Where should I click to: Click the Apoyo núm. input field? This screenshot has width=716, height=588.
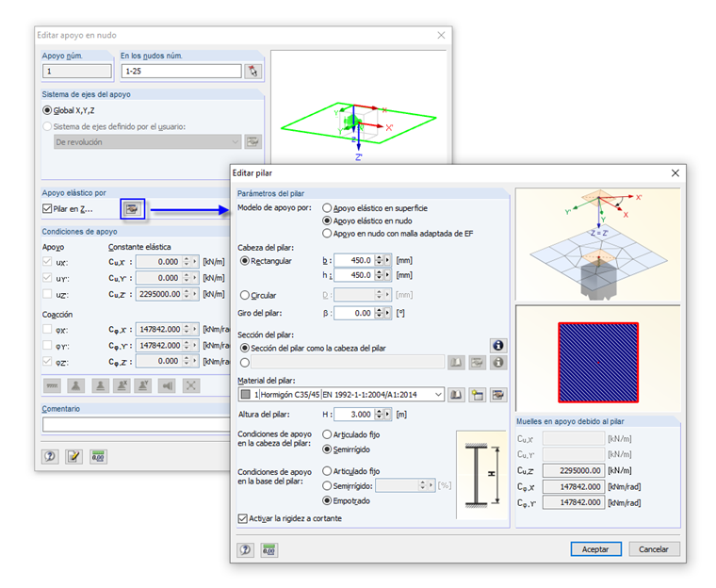point(77,72)
